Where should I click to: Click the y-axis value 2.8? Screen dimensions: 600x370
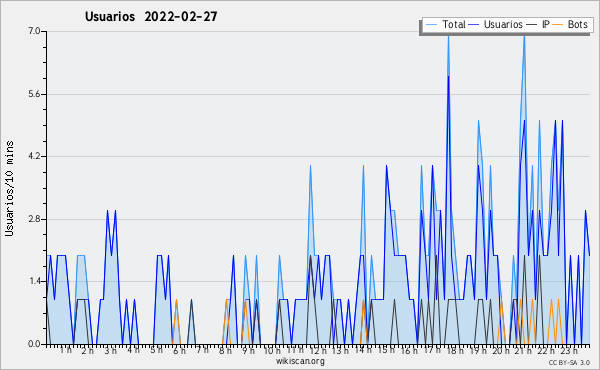(34, 219)
